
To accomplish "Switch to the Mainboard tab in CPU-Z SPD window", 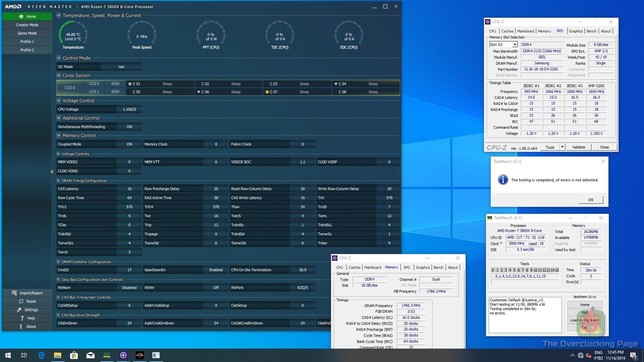I will [x=525, y=31].
